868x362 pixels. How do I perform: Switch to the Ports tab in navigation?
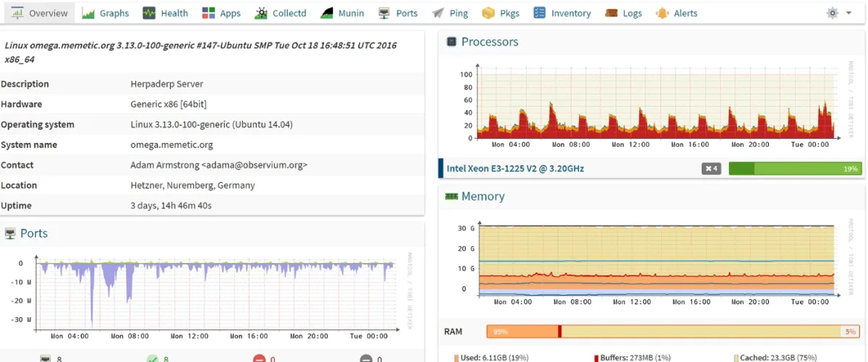(398, 13)
